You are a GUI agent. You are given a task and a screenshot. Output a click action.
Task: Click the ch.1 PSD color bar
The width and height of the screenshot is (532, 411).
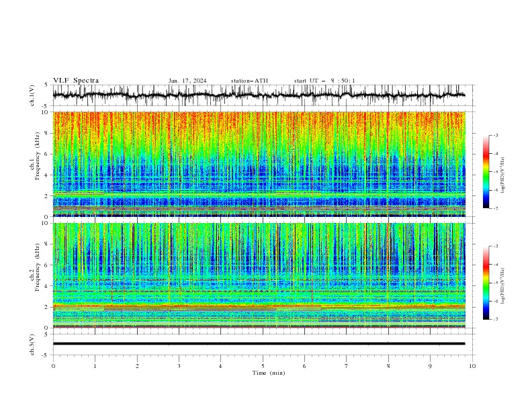pyautogui.click(x=486, y=172)
